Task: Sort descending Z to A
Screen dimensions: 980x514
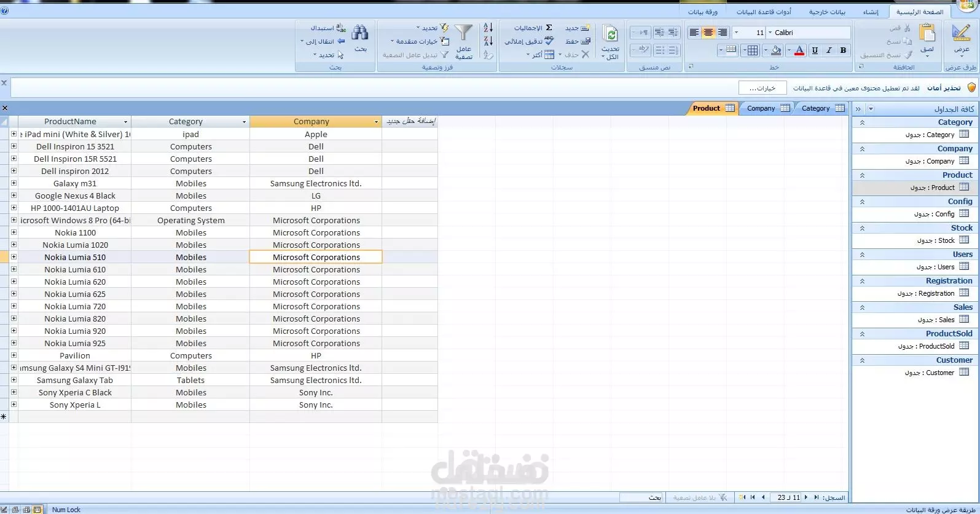Action: tap(488, 41)
